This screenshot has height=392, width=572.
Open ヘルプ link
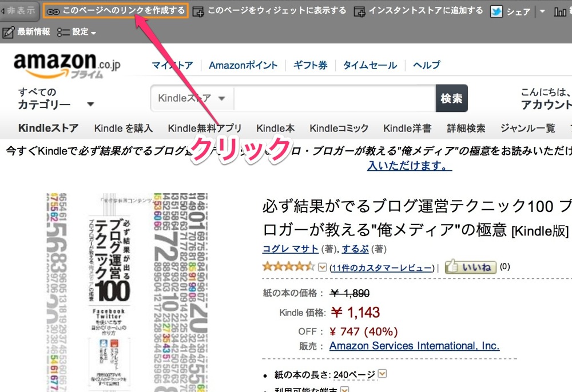point(427,65)
